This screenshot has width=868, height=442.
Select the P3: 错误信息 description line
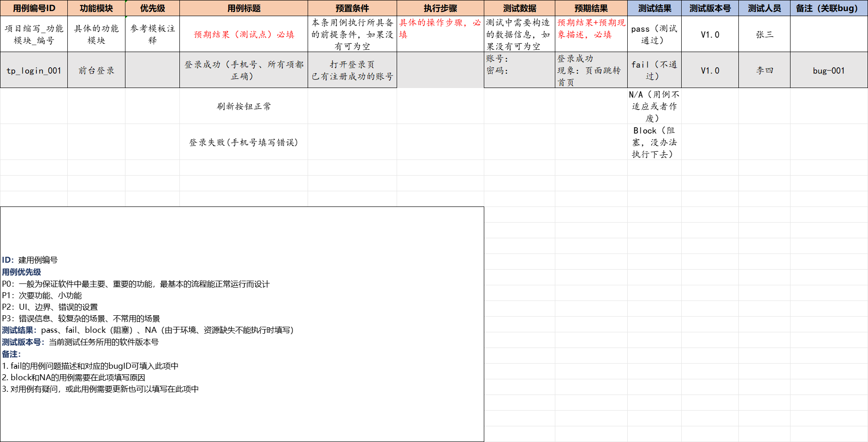[81, 318]
